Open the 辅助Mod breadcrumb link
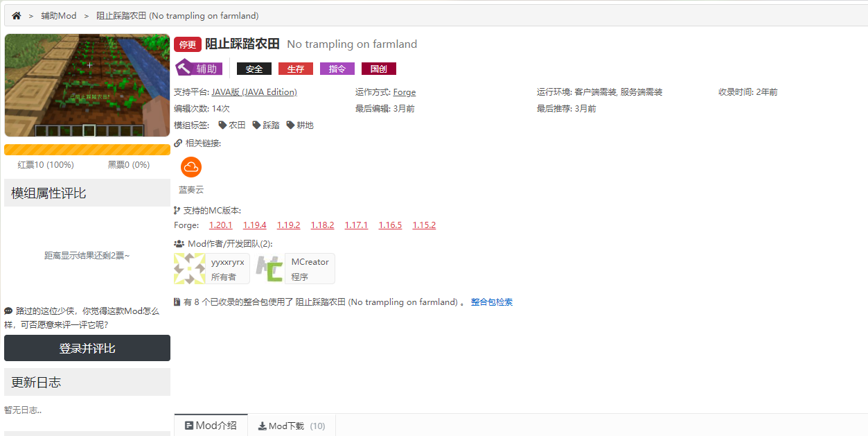 59,15
